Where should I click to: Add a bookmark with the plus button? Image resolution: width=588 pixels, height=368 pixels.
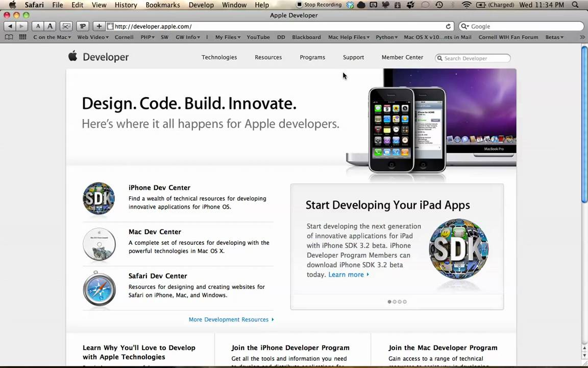pos(99,26)
